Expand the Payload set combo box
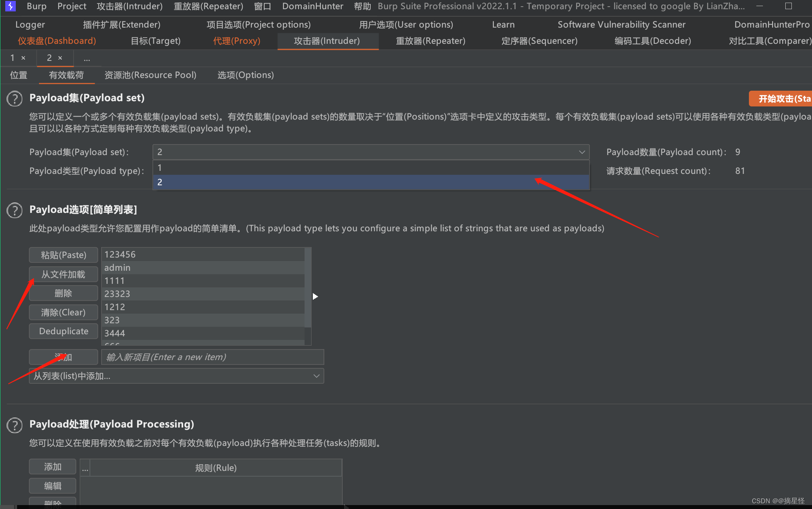Screen dimensions: 812x509 pos(371,152)
